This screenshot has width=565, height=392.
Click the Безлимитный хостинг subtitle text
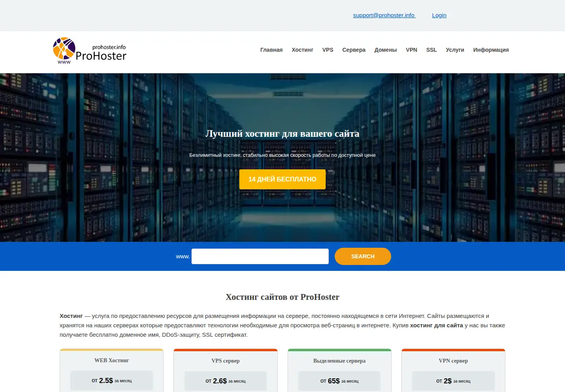[282, 155]
